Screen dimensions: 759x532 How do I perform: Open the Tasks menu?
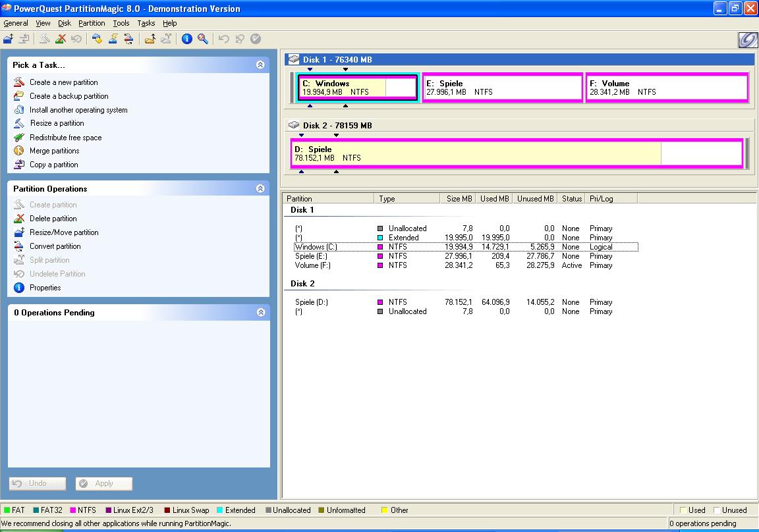coord(146,23)
